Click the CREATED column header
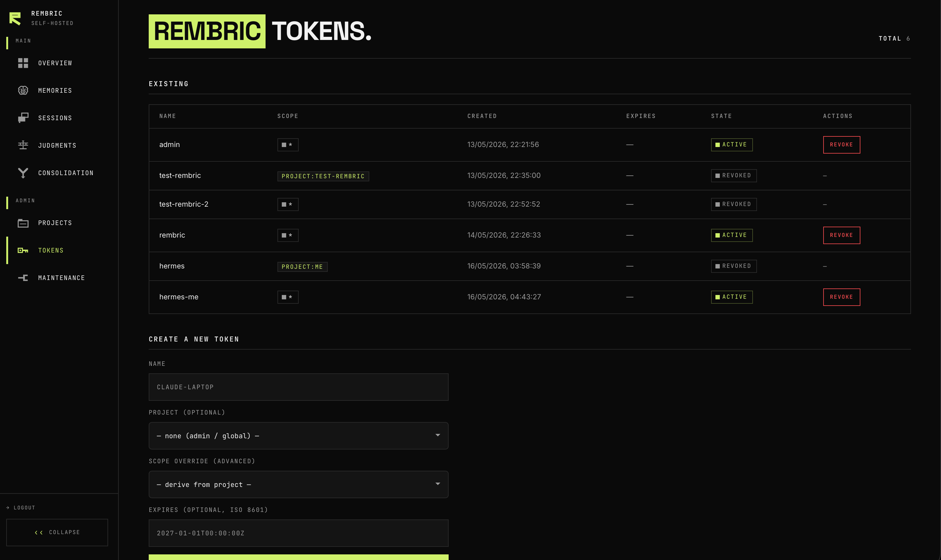941x560 pixels. pos(482,116)
